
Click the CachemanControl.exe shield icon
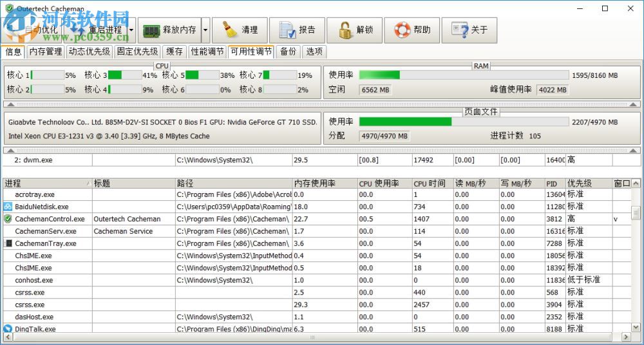(x=8, y=219)
